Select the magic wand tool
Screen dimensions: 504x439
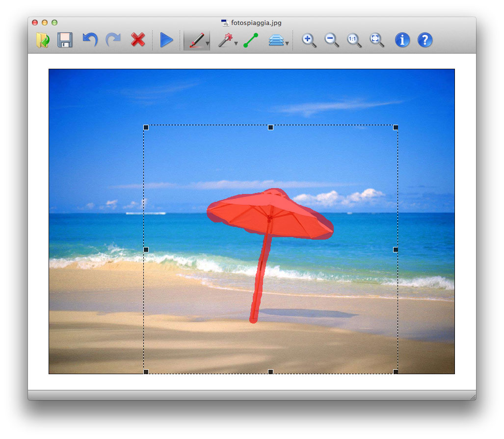point(225,40)
